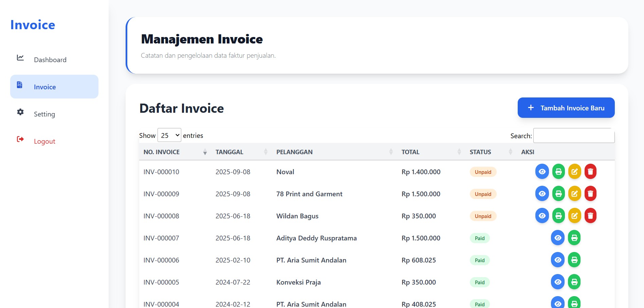644x308 pixels.
Task: View invoice INV-000010 details eye icon
Action: pyautogui.click(x=542, y=171)
